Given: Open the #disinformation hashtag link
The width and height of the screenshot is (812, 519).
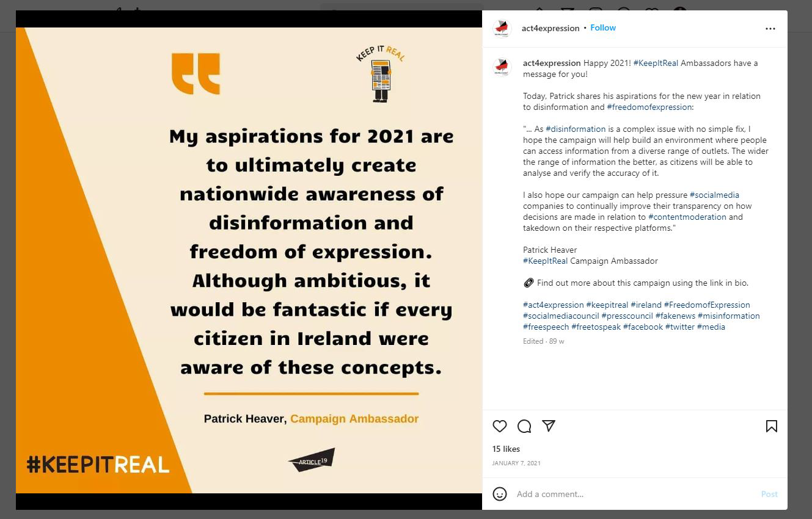Looking at the screenshot, I should [x=576, y=129].
